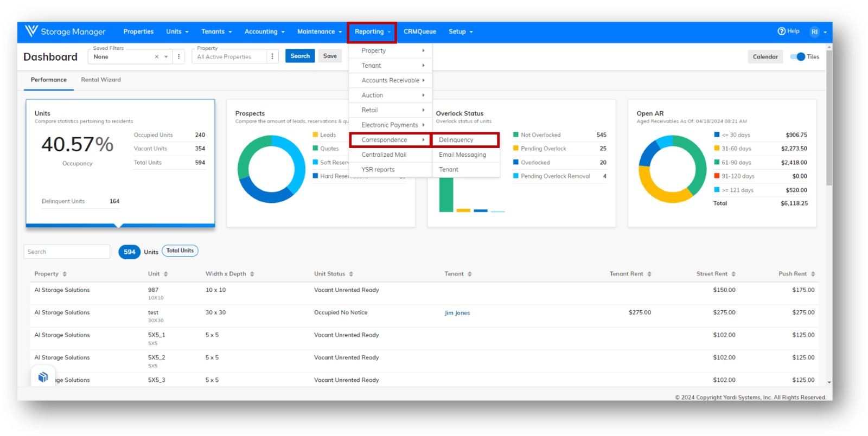
Task: Sort table by Property column arrows
Action: (65, 274)
